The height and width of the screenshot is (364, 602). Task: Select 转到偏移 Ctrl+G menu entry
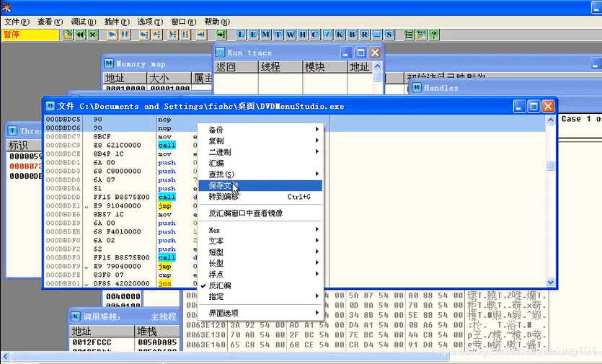[x=260, y=197]
